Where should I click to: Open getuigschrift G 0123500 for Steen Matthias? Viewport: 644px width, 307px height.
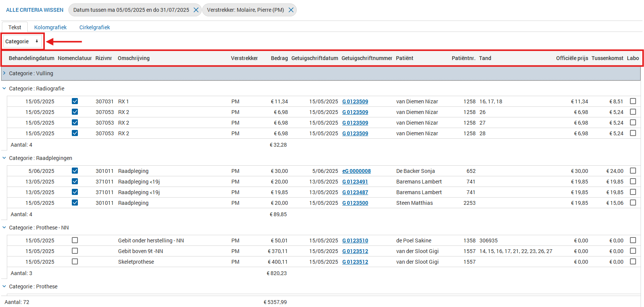pyautogui.click(x=355, y=203)
